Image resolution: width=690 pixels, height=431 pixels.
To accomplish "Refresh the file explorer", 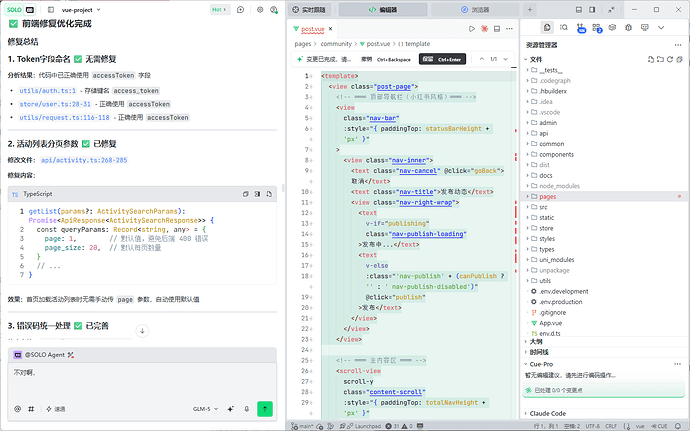I will point(670,59).
